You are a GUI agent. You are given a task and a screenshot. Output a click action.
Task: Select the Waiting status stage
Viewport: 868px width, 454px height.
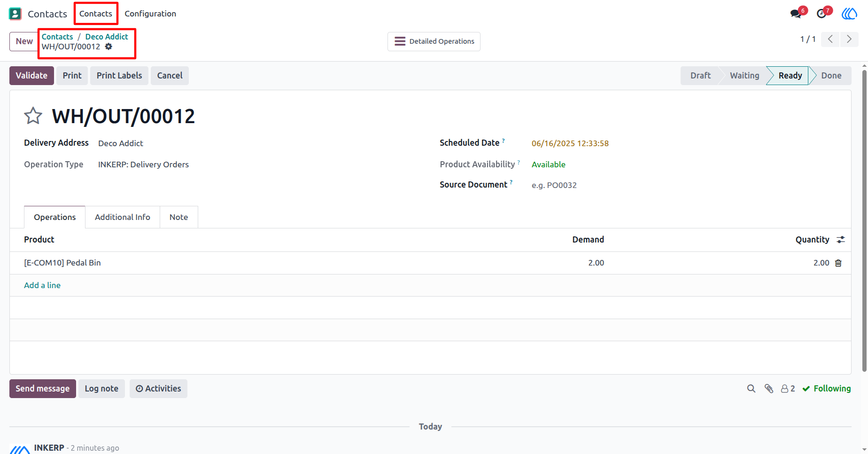tap(744, 76)
